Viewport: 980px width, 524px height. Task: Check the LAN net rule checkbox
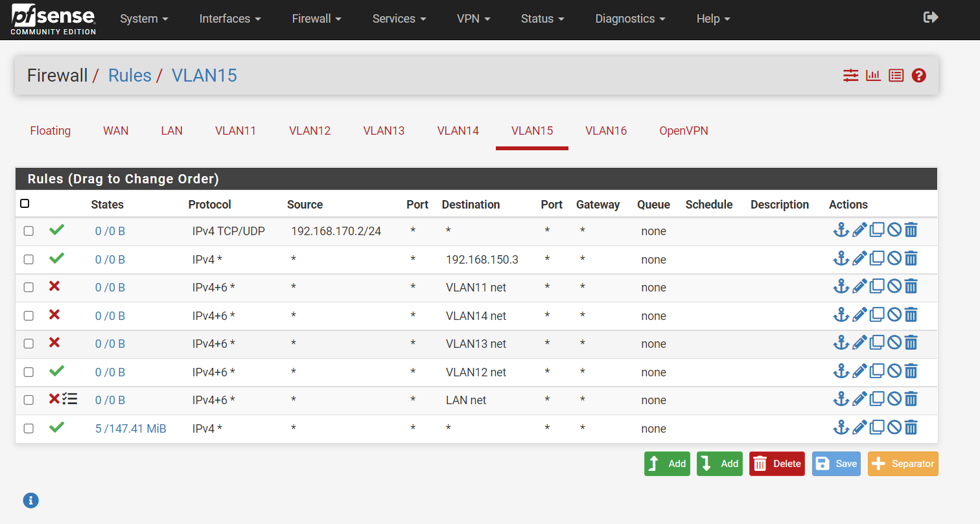coord(29,400)
